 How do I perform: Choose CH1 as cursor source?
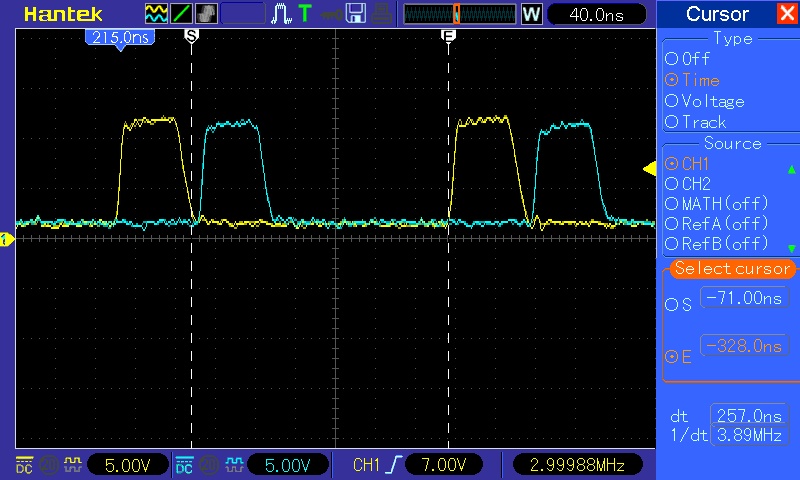pos(687,164)
